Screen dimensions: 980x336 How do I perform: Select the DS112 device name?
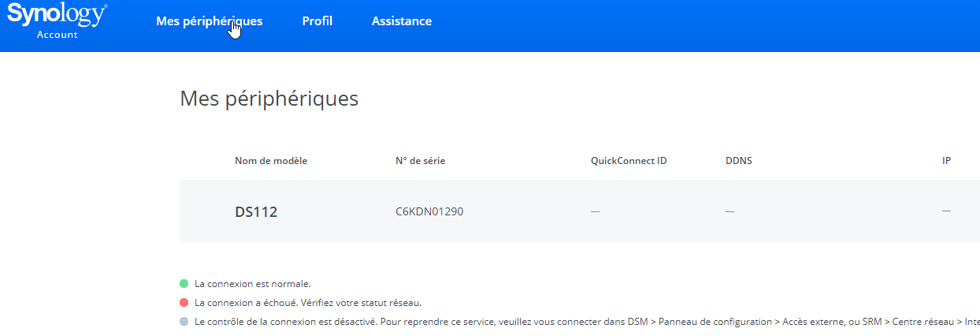pyautogui.click(x=256, y=211)
